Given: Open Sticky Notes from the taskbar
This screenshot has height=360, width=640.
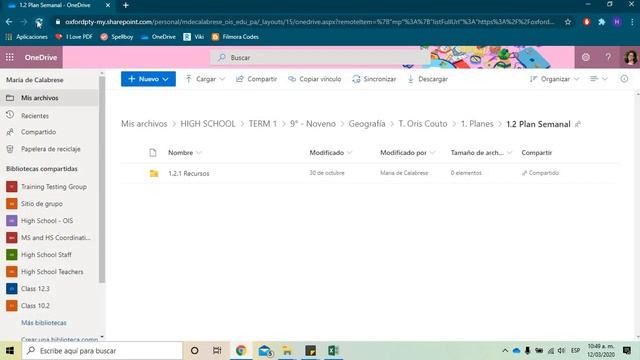Looking at the screenshot, I should 311,351.
